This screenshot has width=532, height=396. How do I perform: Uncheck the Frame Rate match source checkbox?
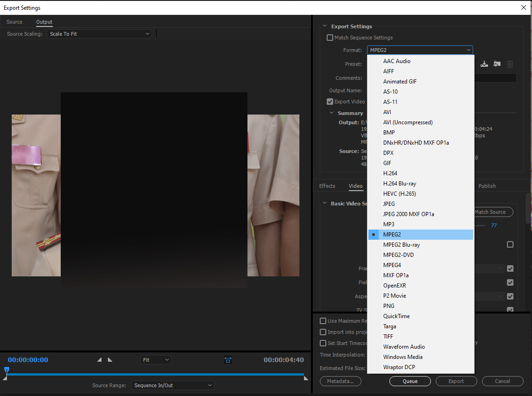pyautogui.click(x=510, y=268)
